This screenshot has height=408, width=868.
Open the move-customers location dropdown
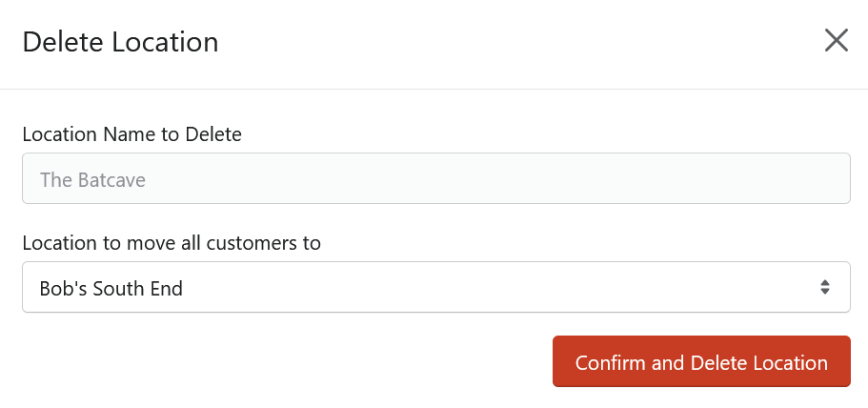436,287
